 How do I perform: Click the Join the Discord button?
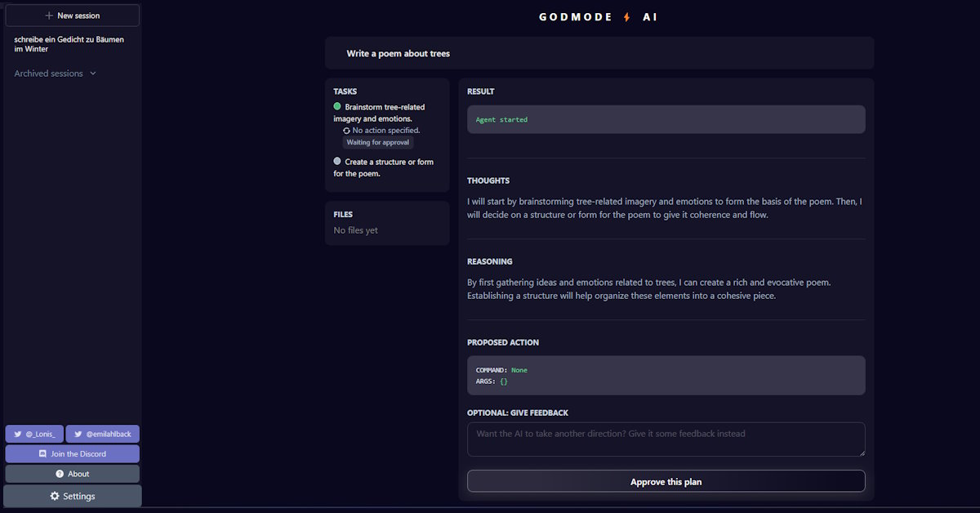pos(72,453)
